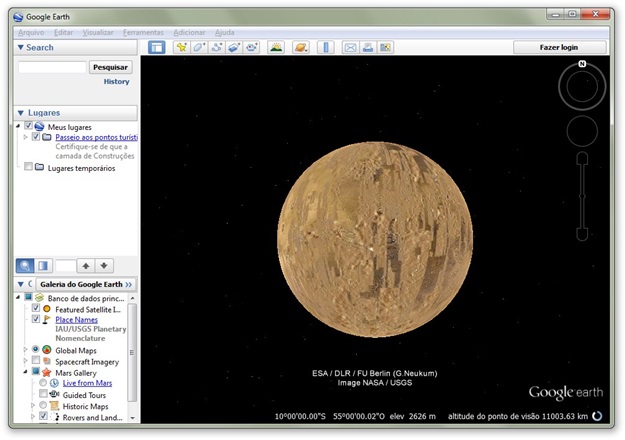Collapse the Mars Gallery node

(26, 372)
